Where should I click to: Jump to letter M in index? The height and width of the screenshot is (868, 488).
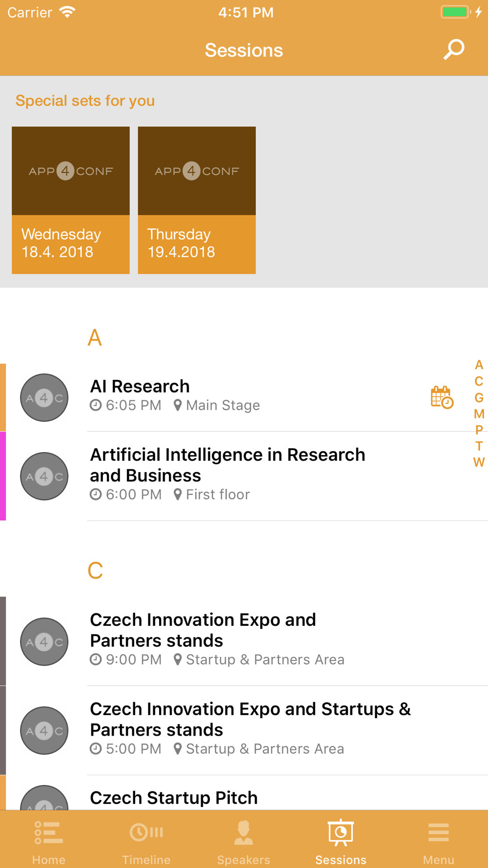pyautogui.click(x=479, y=414)
